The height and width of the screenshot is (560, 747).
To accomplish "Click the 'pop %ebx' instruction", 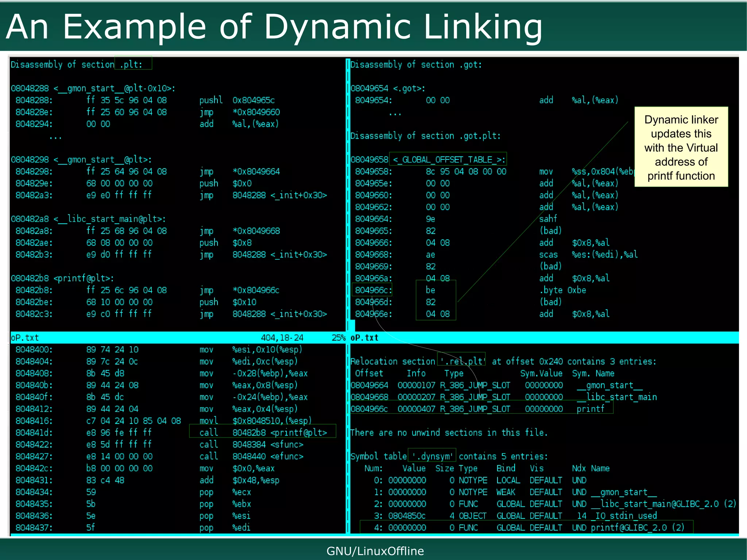I will (225, 504).
